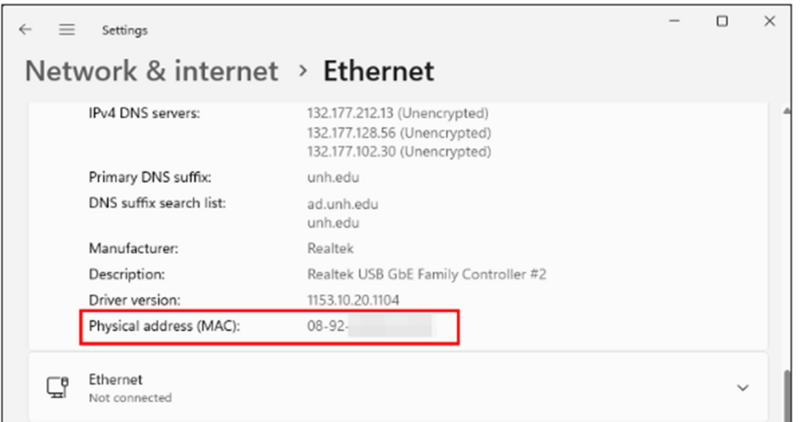Click the Ethernet page heading
Image resolution: width=800 pixels, height=422 pixels.
point(378,71)
